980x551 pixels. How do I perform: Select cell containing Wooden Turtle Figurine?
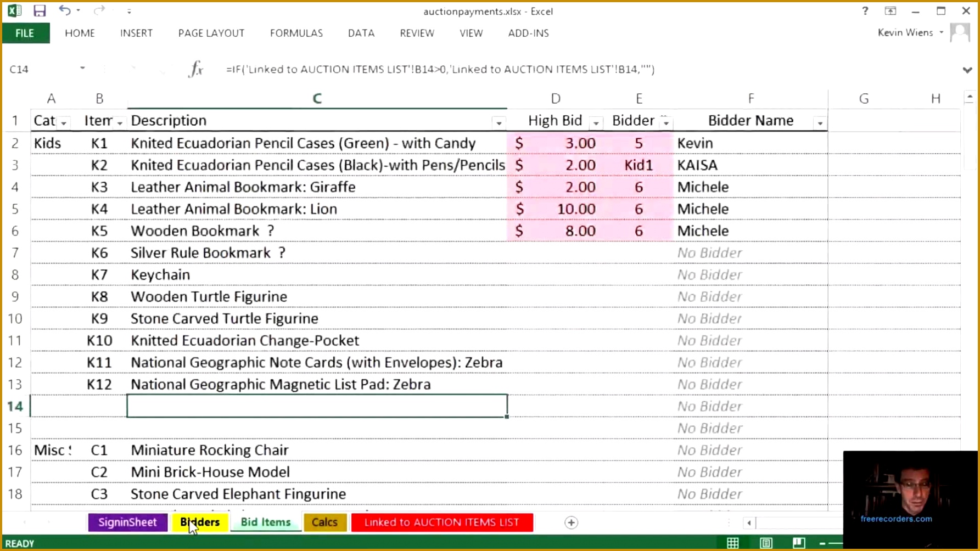317,296
